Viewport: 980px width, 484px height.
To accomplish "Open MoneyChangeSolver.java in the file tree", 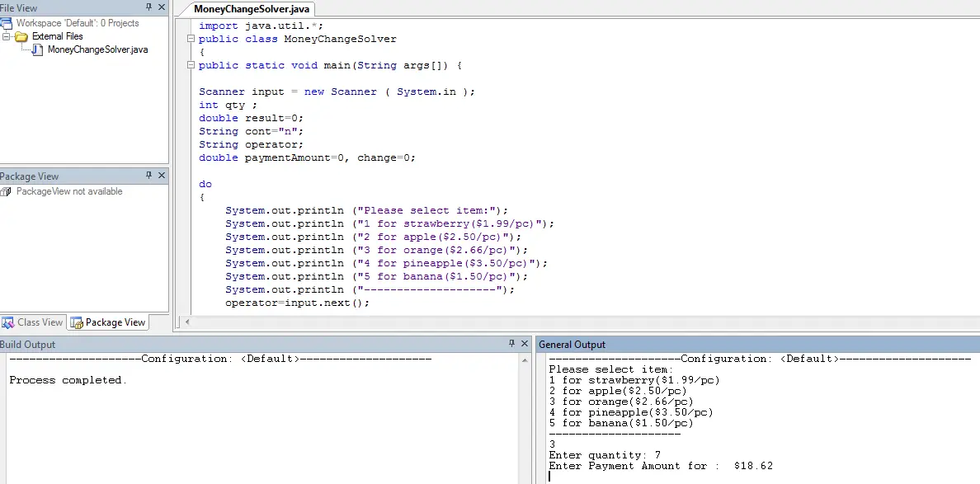I will coord(97,49).
